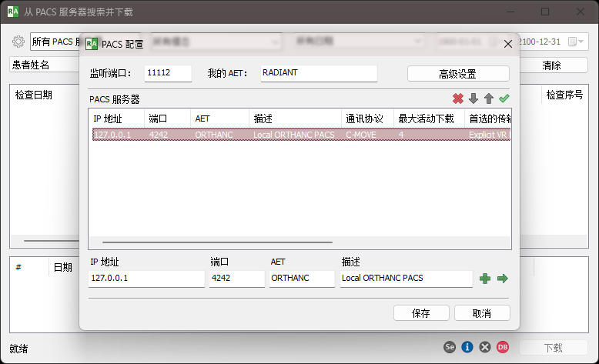Image resolution: width=599 pixels, height=364 pixels.
Task: Click 保存 to save configuration
Action: [x=421, y=313]
